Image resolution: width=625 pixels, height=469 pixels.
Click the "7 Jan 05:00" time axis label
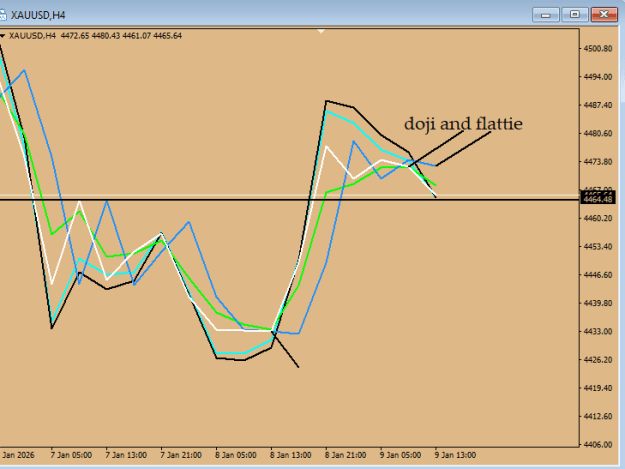tap(71, 455)
